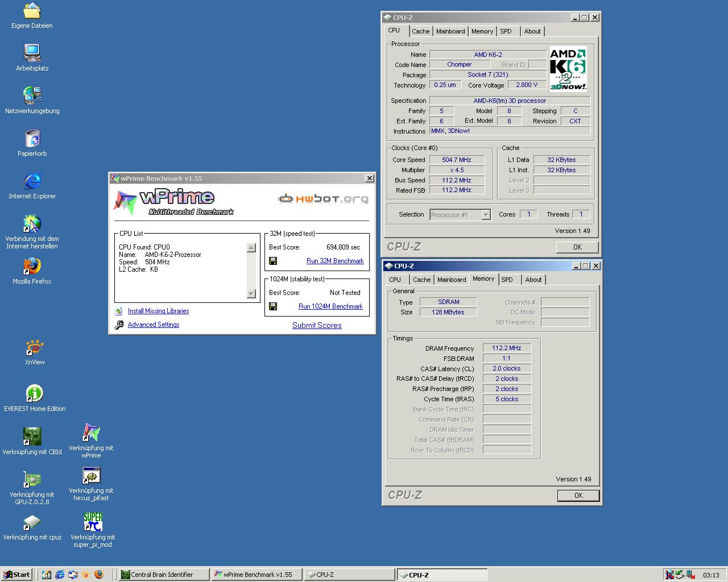Click Core Speed value 504.7 MHz

pos(457,160)
